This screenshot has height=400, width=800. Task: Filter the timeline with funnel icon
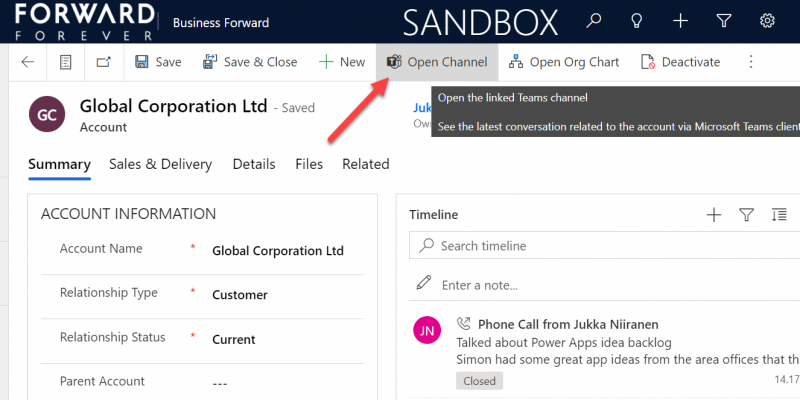pos(746,214)
